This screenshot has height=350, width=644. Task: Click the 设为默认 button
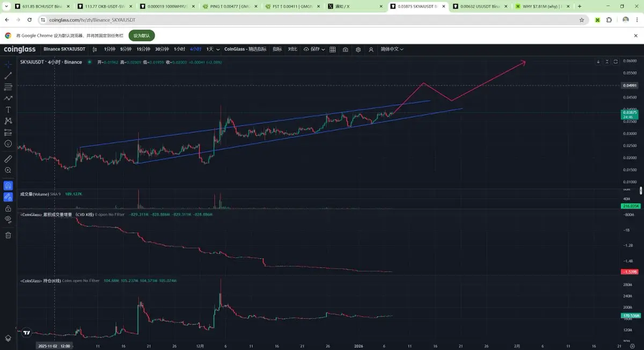142,35
